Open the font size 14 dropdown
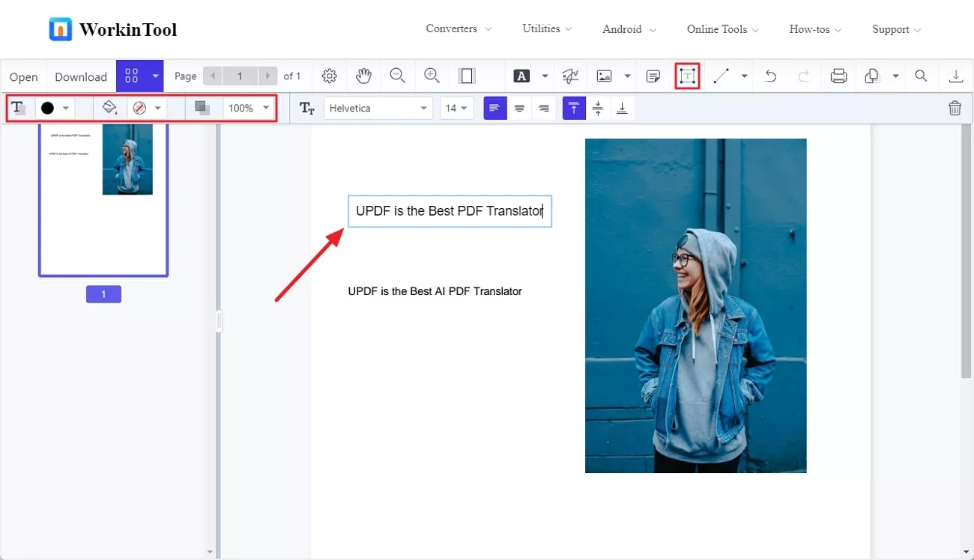The image size is (974, 560). 457,109
